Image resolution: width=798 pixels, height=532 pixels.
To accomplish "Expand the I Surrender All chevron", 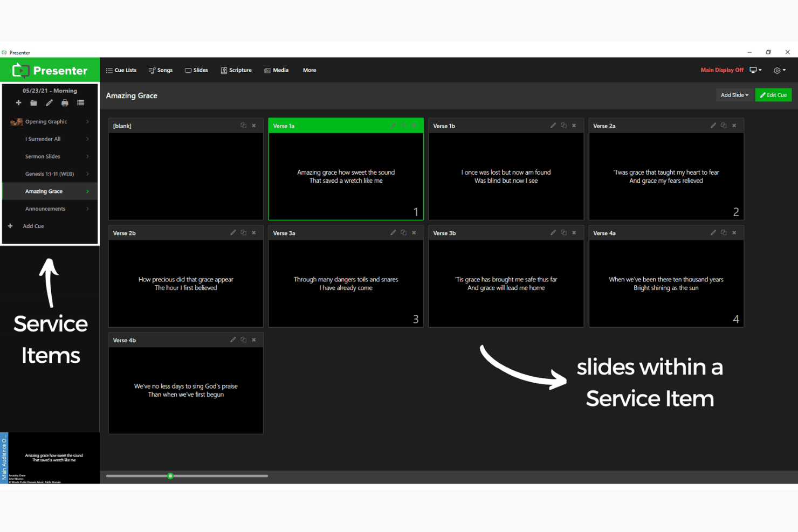I will [87, 139].
